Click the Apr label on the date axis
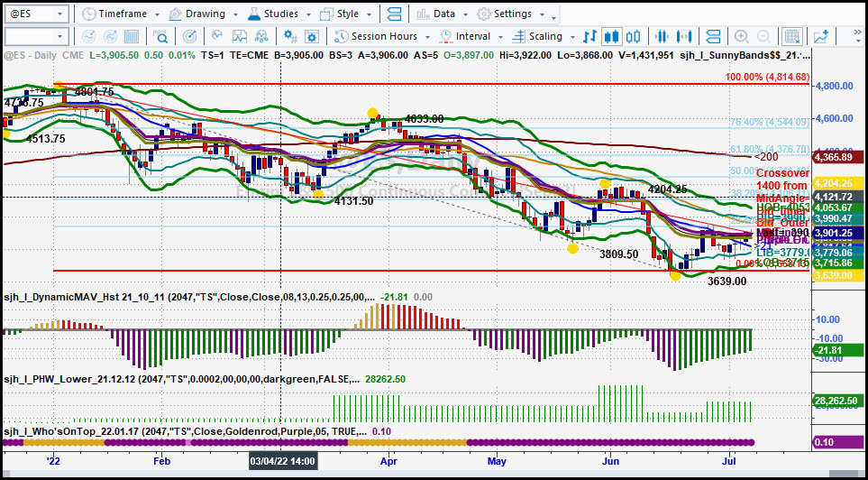Viewport: 868px width, 480px height. 389,461
